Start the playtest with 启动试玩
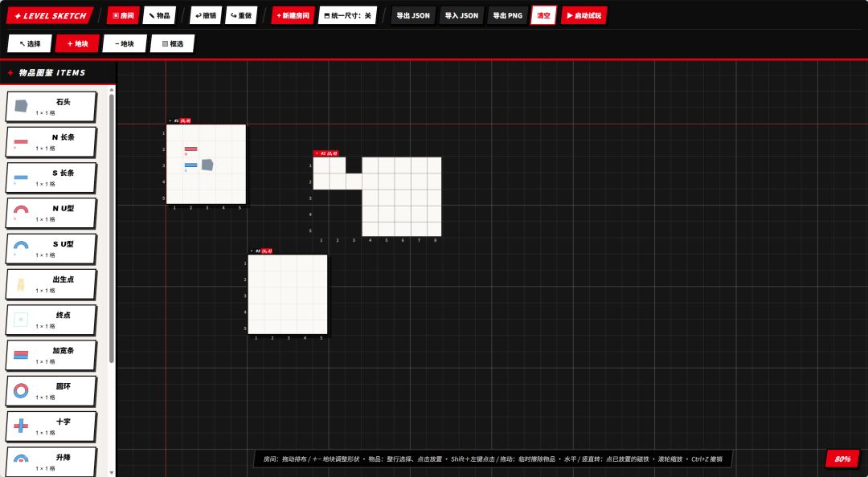868x477 pixels. pos(584,15)
